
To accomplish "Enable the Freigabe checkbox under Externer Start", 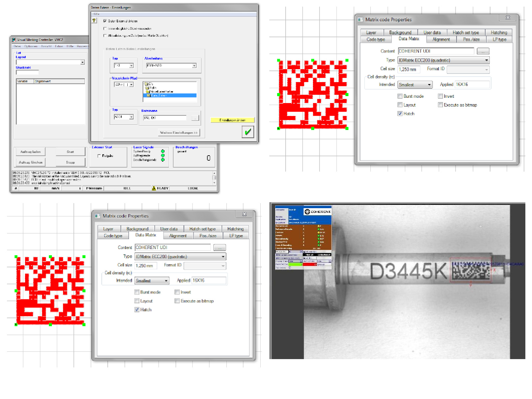I will [x=99, y=156].
